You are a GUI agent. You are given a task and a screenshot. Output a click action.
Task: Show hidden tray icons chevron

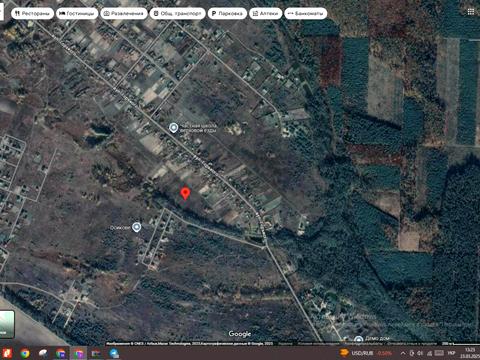click(x=403, y=353)
